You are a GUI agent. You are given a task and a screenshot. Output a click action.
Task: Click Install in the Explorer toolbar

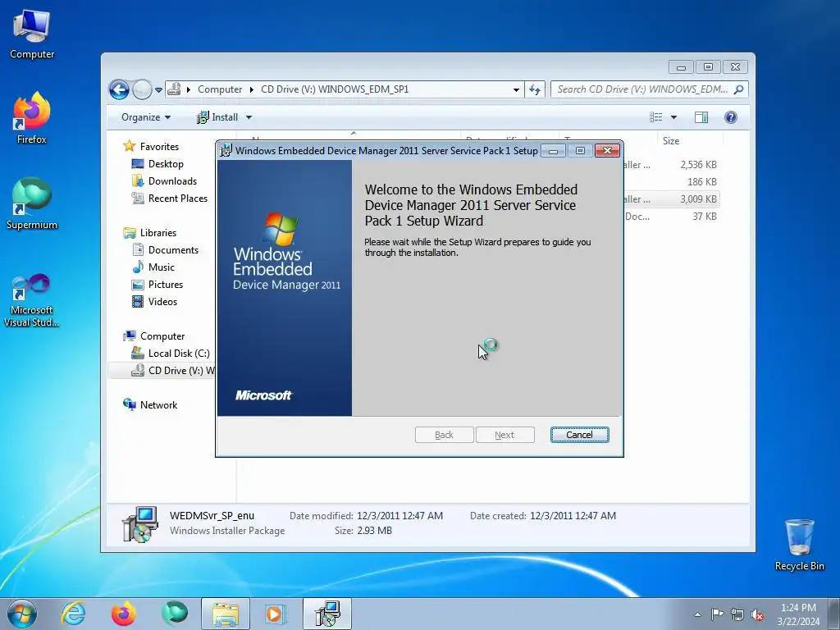[x=217, y=117]
